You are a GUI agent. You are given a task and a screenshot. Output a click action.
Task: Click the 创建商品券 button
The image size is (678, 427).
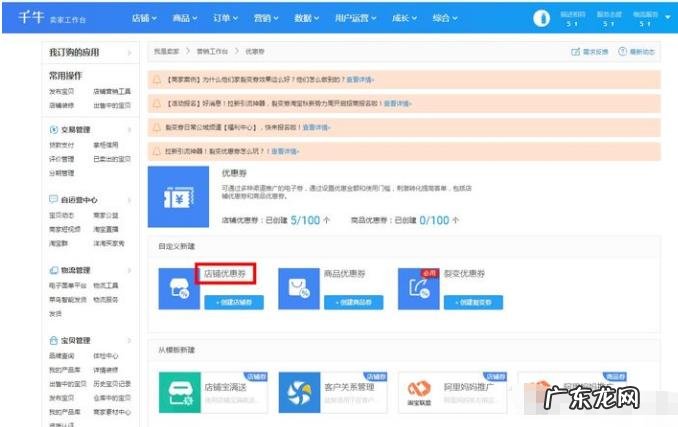click(354, 302)
